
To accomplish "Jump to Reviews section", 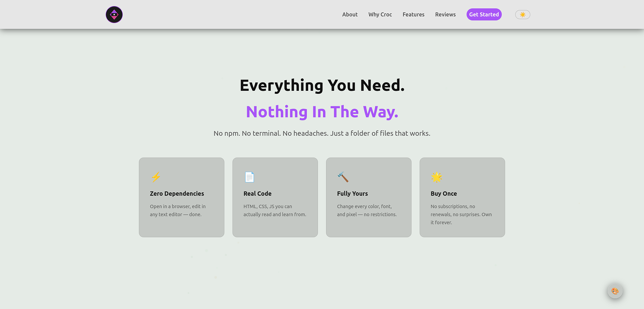I will [445, 14].
